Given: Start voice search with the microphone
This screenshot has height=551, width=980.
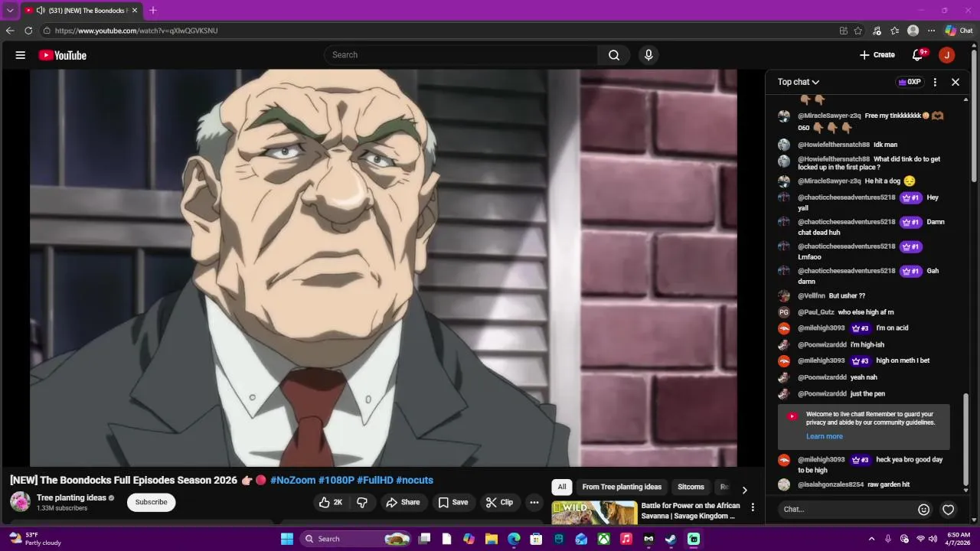Looking at the screenshot, I should click(648, 55).
